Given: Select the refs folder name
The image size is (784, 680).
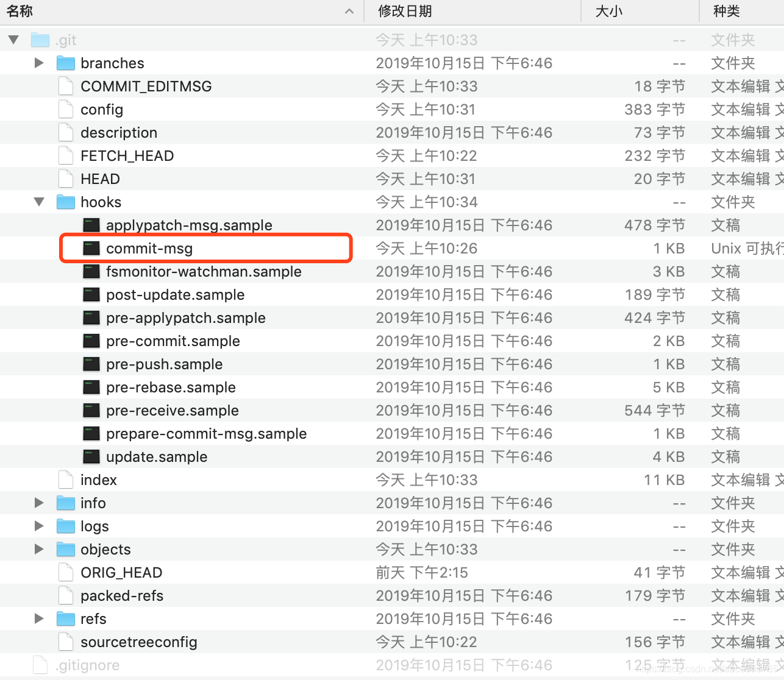Looking at the screenshot, I should 93,619.
